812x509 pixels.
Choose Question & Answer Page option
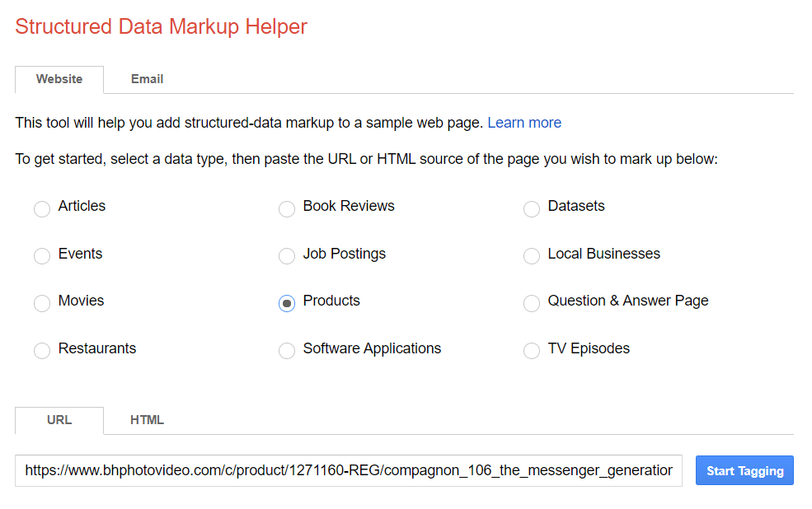pos(532,303)
